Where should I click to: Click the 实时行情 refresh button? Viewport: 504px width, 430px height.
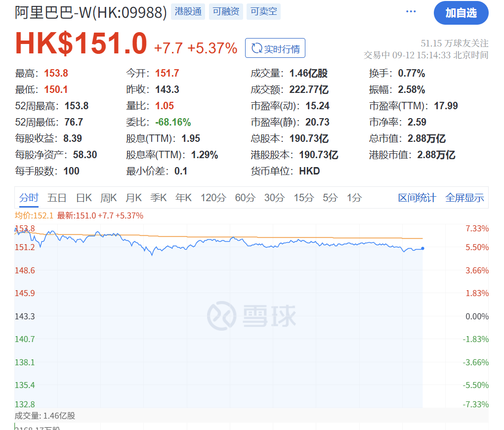(275, 48)
